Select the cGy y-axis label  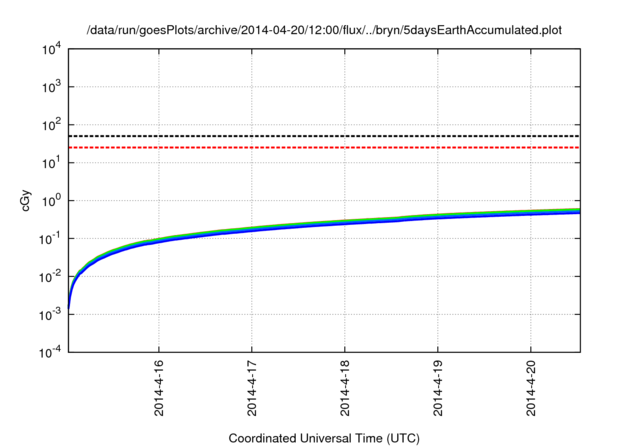click(25, 200)
